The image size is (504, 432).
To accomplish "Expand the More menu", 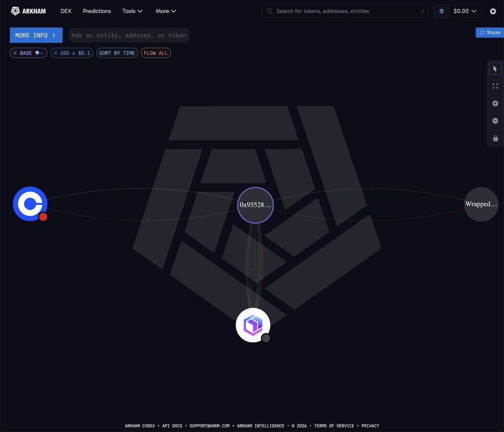I will point(166,11).
